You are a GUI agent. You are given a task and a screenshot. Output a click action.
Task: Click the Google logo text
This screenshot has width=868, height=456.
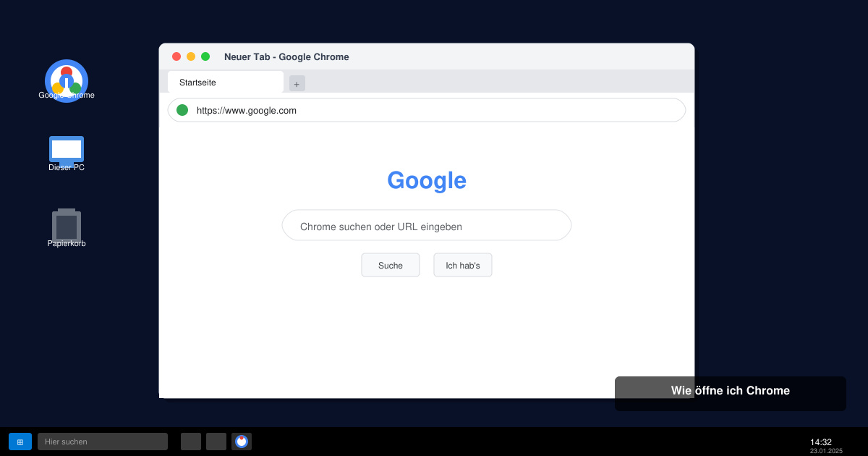point(427,180)
